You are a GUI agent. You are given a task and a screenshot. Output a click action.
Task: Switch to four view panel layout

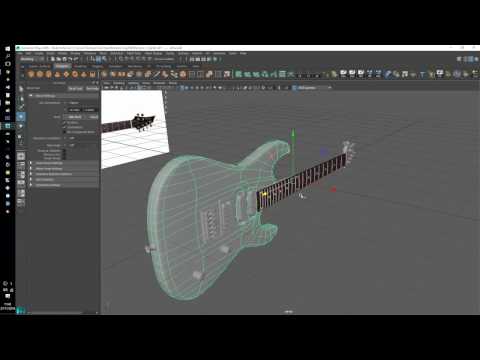tap(21, 165)
